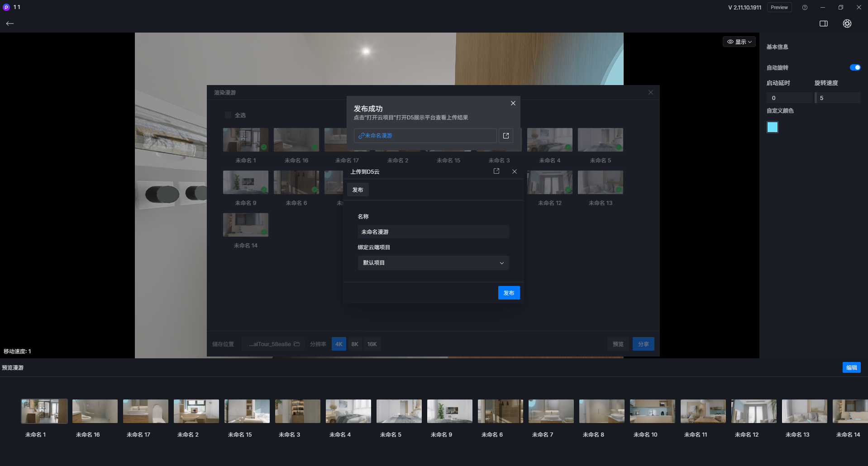Click the storage path ...alTour_58ea8e

pyautogui.click(x=270, y=344)
